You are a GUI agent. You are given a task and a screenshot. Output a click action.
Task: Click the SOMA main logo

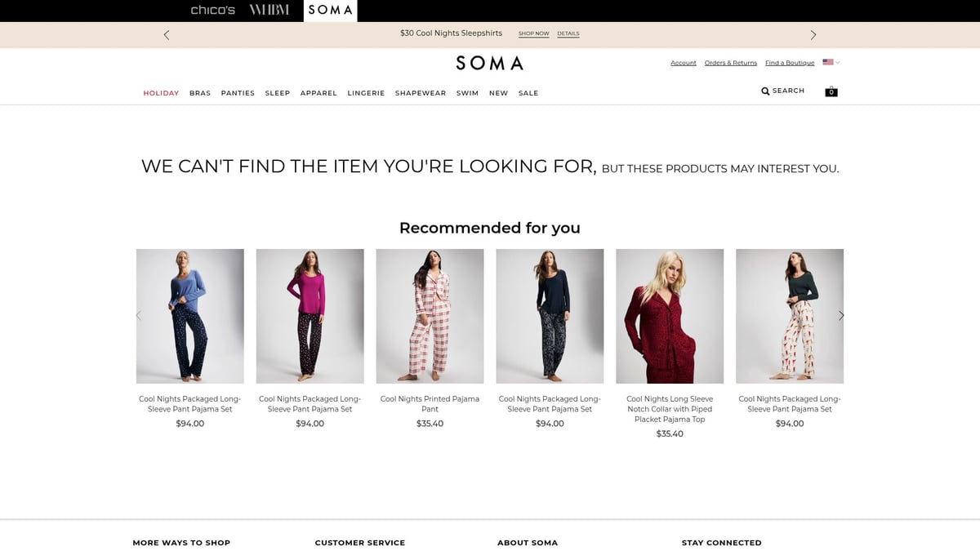(489, 63)
